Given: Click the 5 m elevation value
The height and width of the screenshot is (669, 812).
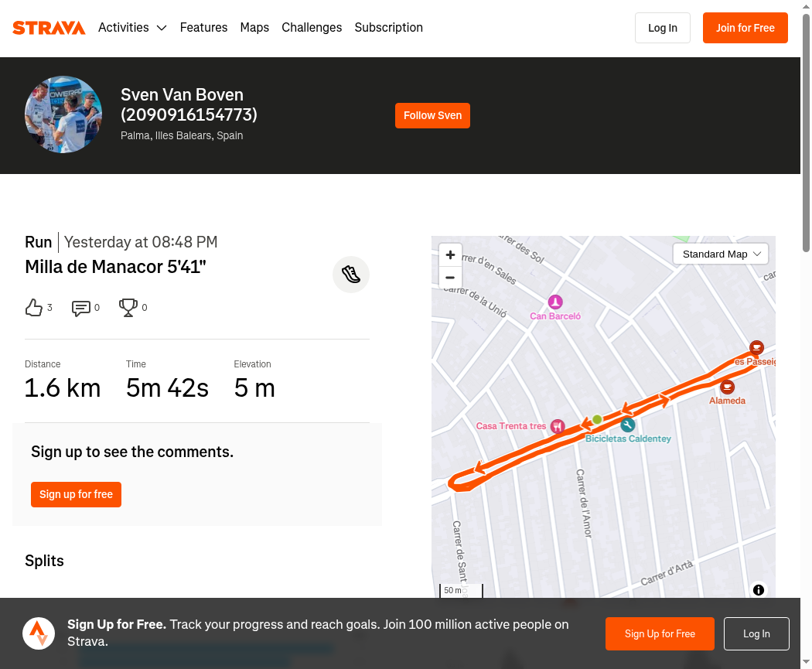Looking at the screenshot, I should (254, 387).
